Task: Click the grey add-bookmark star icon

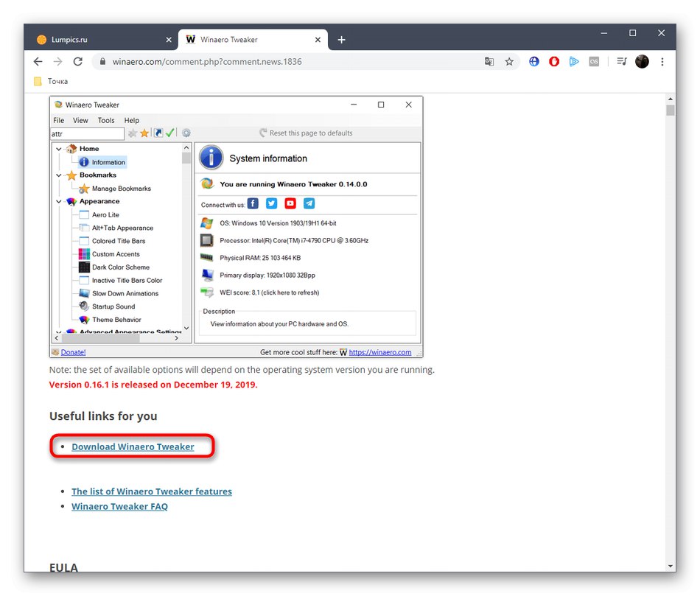Action: [x=133, y=133]
